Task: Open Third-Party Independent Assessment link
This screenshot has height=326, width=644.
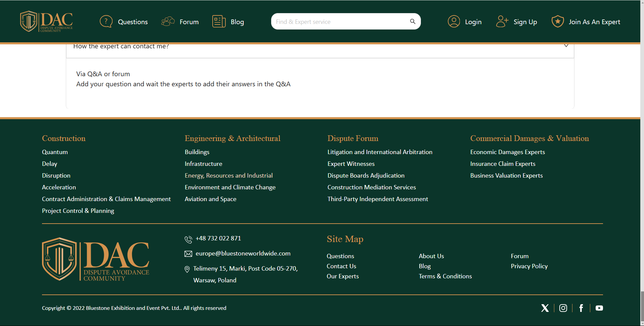Action: coord(378,199)
